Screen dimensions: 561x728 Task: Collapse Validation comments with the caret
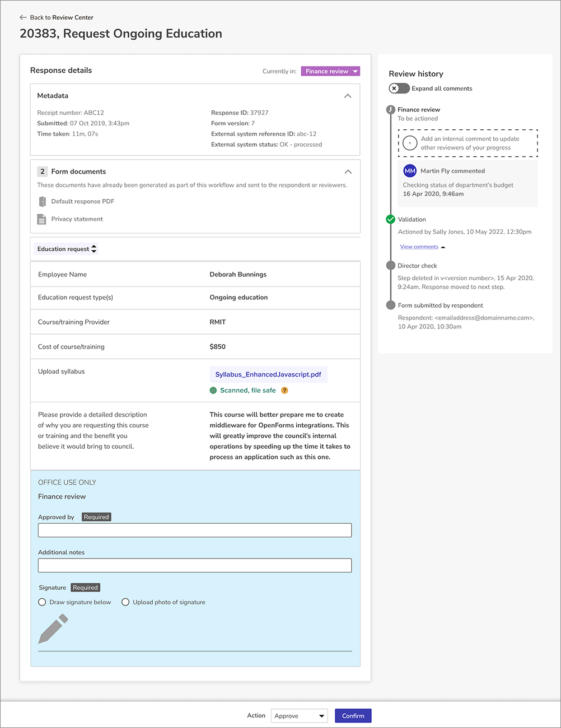pyautogui.click(x=443, y=247)
